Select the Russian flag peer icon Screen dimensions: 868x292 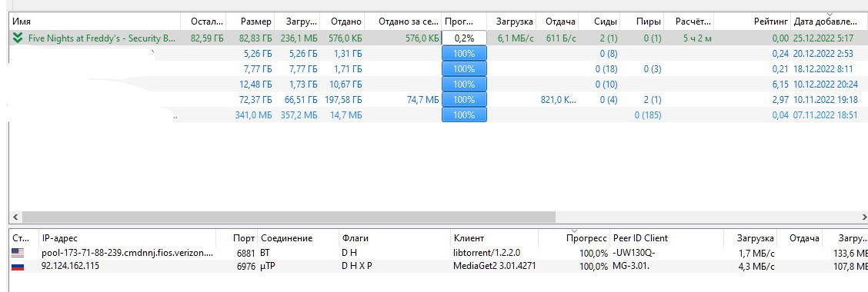pyautogui.click(x=18, y=266)
